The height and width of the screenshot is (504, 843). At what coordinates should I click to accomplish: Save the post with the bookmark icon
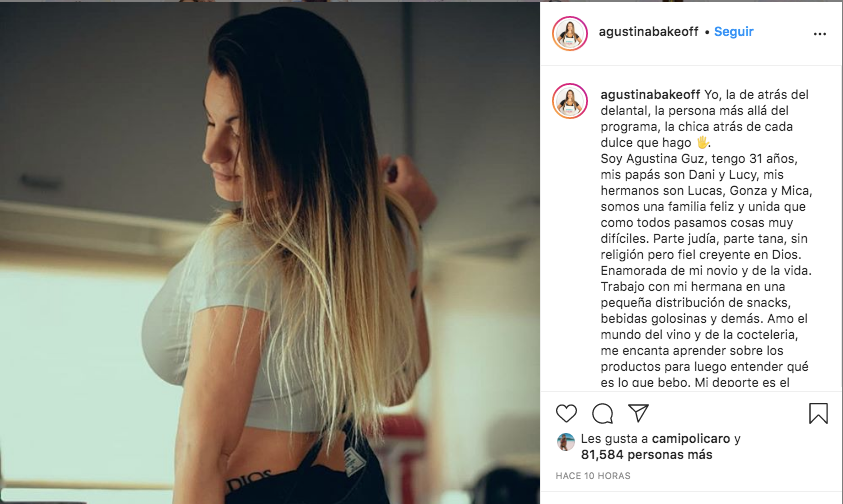click(818, 414)
